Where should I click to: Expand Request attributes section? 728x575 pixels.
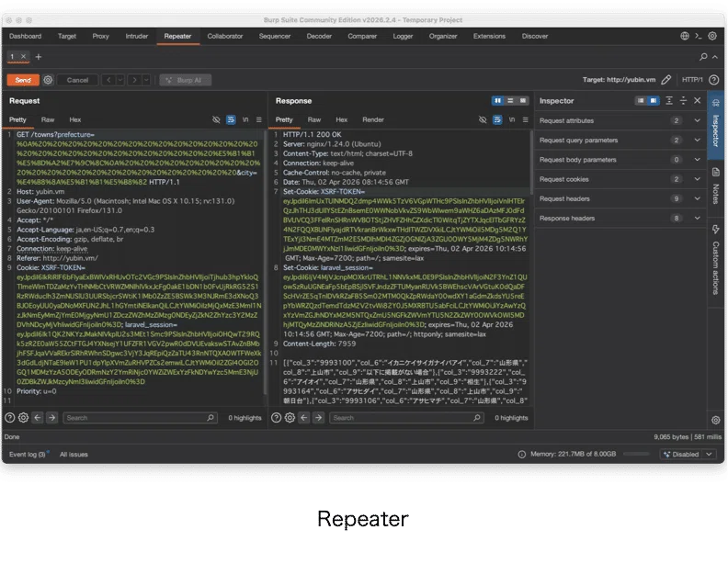(620, 120)
